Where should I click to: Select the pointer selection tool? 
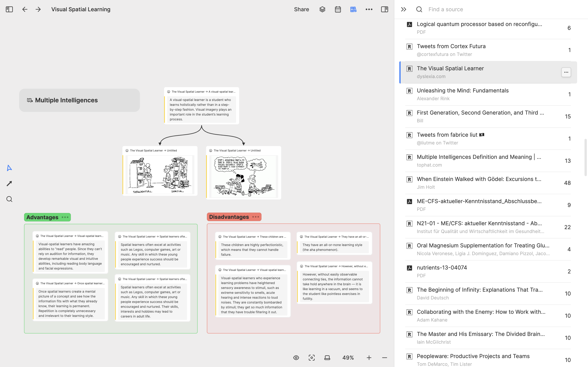[9, 168]
